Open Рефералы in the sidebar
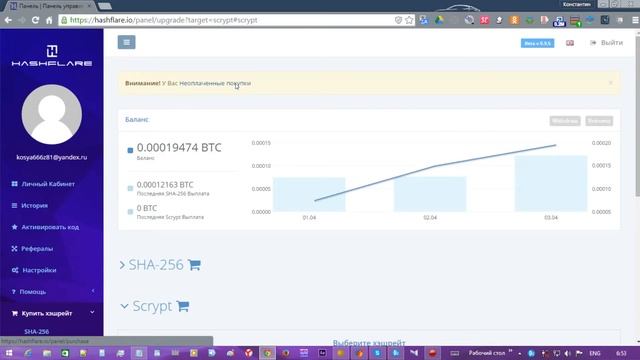This screenshot has width=640, height=360. point(37,249)
